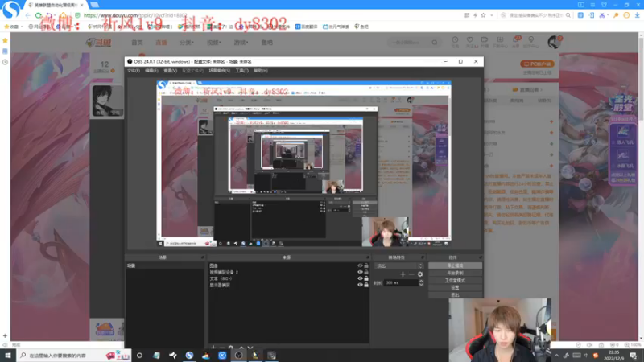Click the 停止推流 button in OBS controls

tap(455, 265)
